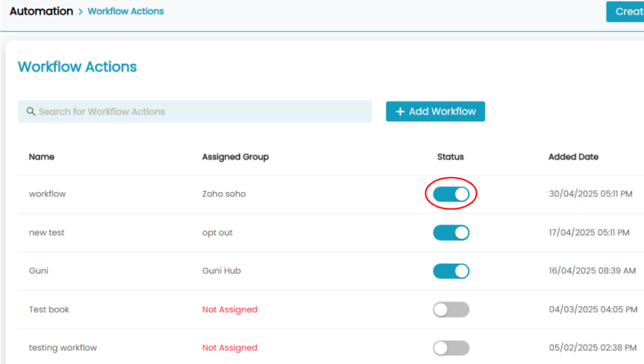Open the Automation breadcrumb link
This screenshot has height=364, width=644.
tap(41, 11)
